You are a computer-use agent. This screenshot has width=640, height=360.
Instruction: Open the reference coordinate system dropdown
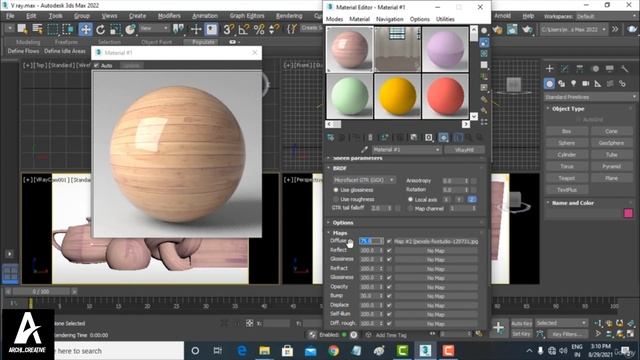tap(154, 28)
